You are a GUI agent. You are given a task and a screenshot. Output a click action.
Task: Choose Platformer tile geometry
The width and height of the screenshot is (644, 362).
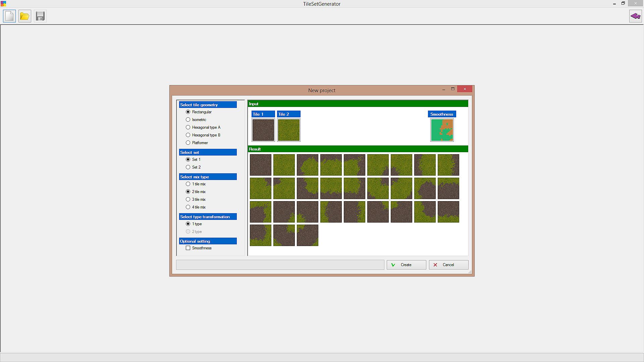188,143
